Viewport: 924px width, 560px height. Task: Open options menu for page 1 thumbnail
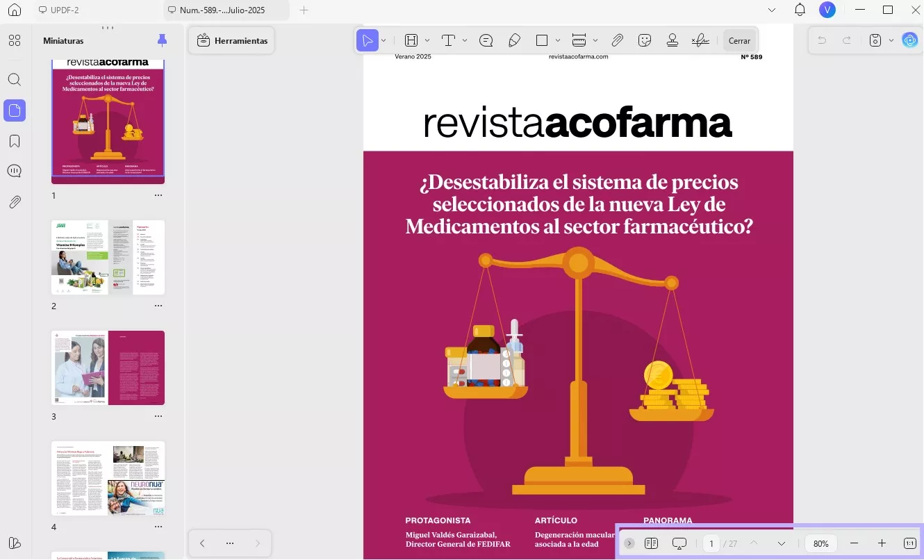(x=158, y=195)
